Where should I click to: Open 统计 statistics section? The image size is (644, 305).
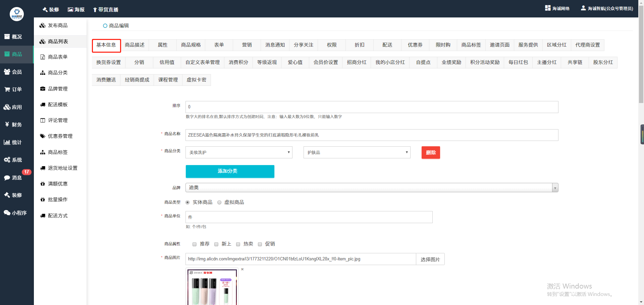coord(17,142)
